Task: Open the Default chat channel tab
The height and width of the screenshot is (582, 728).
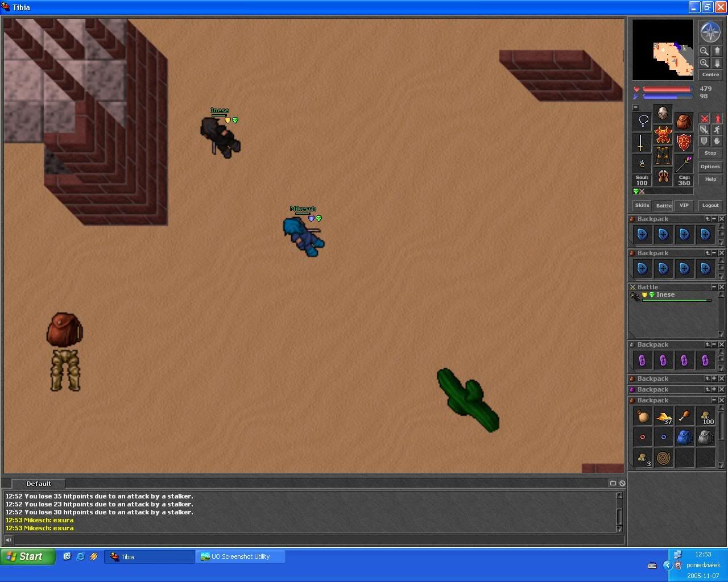Action: click(39, 484)
